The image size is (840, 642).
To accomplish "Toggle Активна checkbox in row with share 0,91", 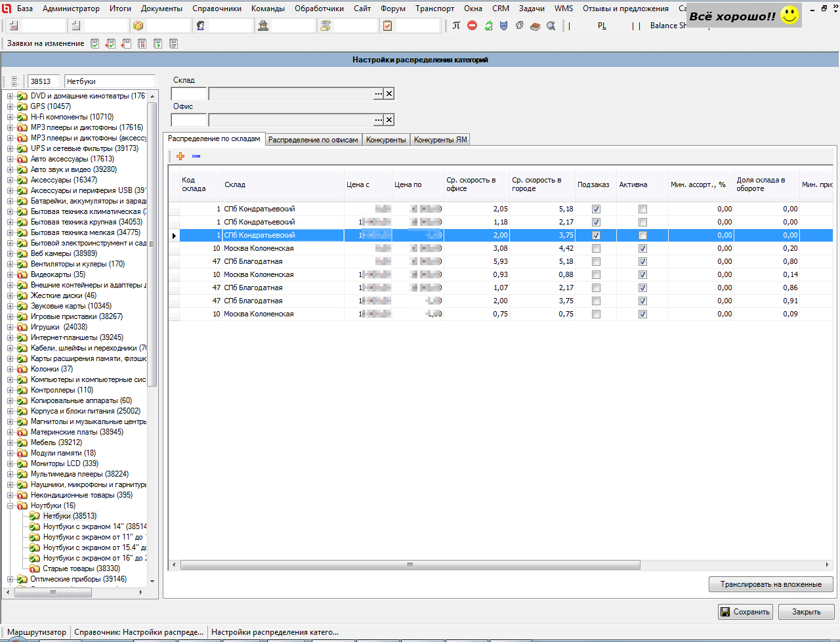I will pos(642,301).
